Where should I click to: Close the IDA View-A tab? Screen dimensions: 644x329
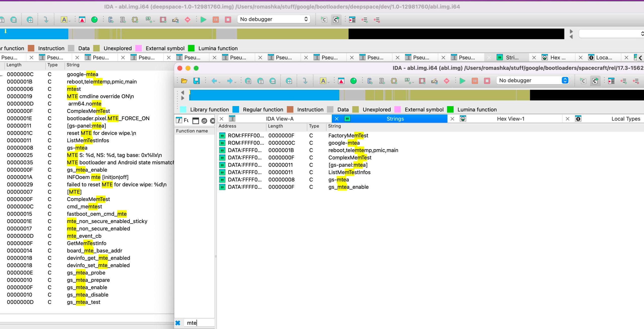222,119
